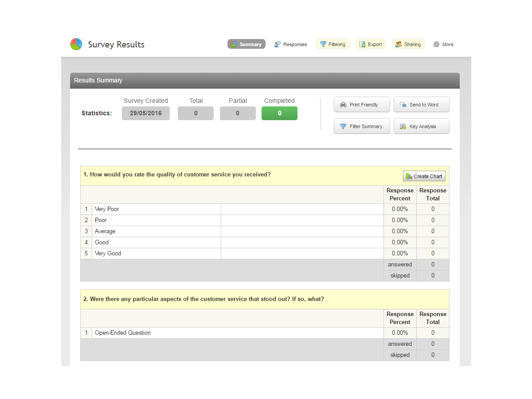Image resolution: width=532 pixels, height=399 pixels.
Task: Click the Survey Results pie chart logo
Action: (x=76, y=44)
